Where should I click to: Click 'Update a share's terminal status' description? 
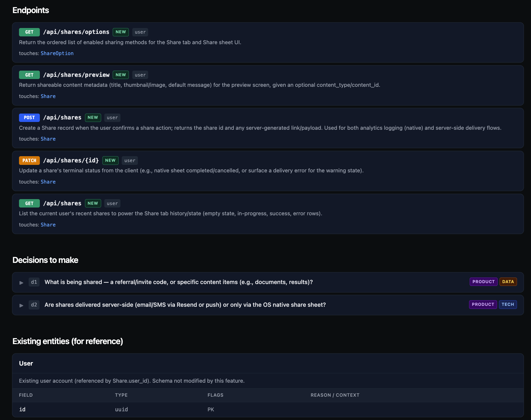click(x=191, y=170)
